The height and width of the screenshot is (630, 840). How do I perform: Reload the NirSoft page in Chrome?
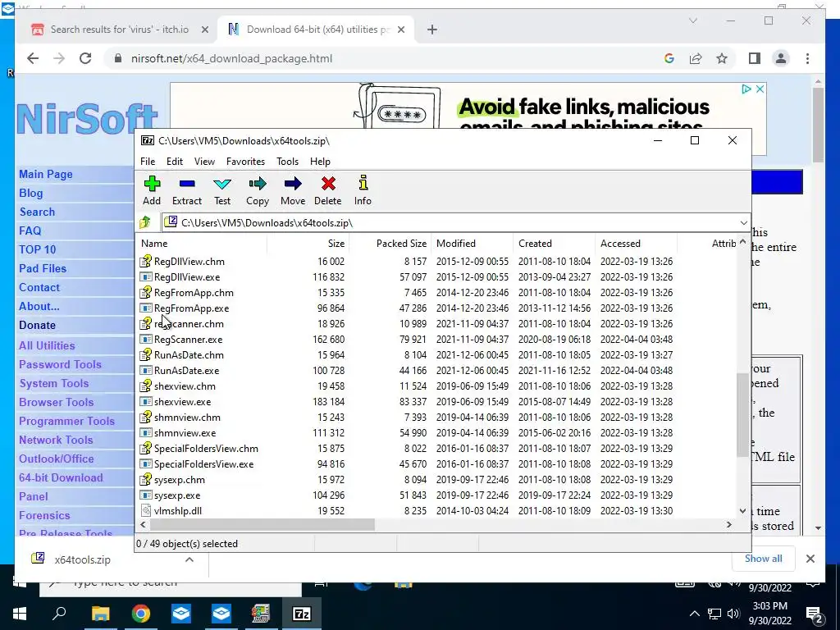(x=85, y=58)
